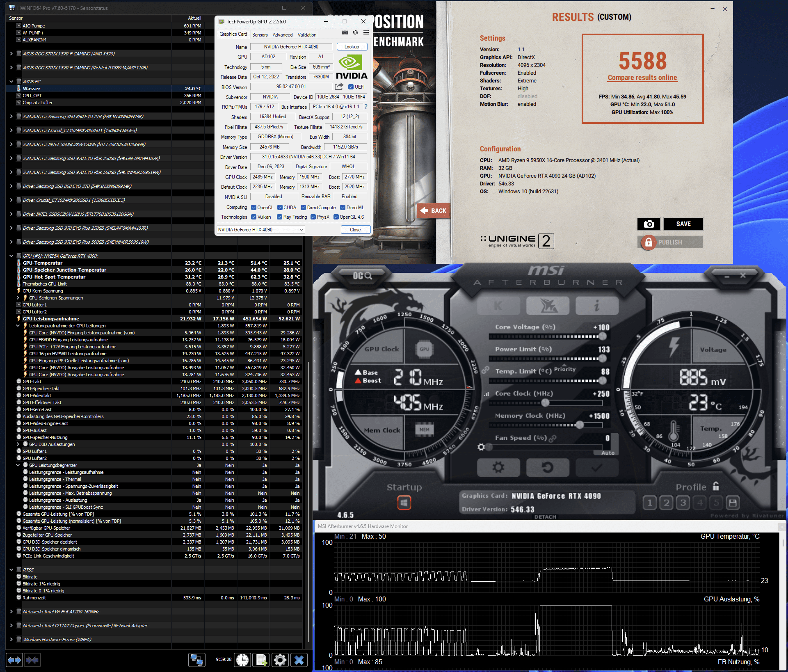Toggle UEFI checkbox in GPU-Z
788x672 pixels.
tap(351, 87)
